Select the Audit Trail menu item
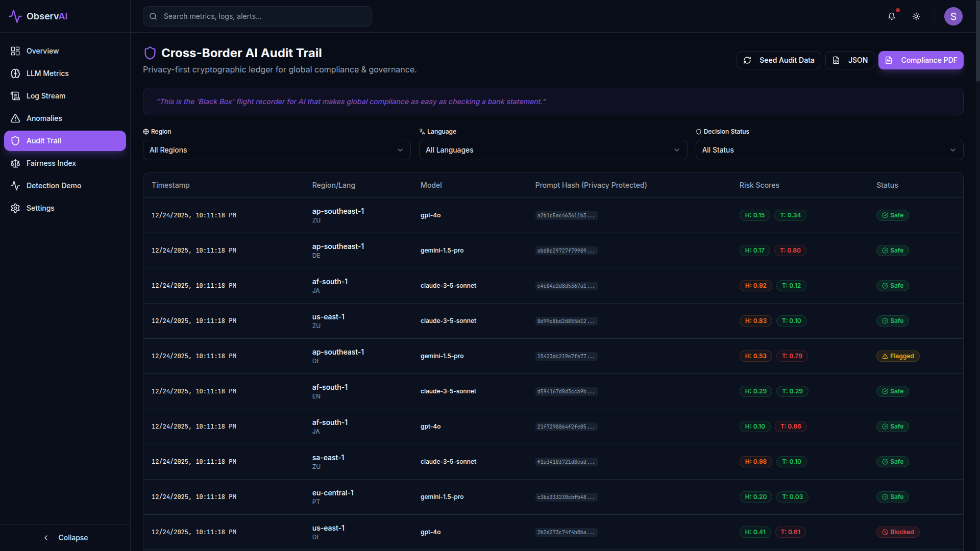Screen dimensions: 980x551 coord(65,141)
